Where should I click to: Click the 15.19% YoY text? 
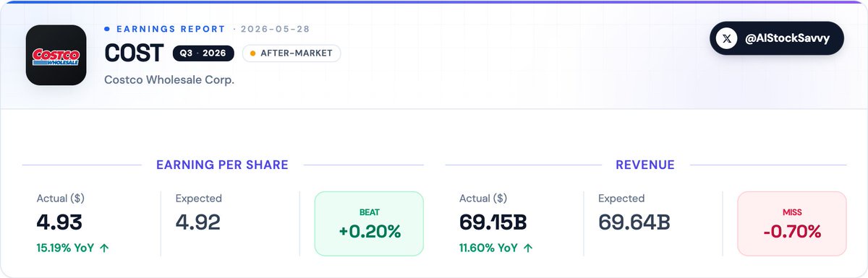(x=65, y=248)
